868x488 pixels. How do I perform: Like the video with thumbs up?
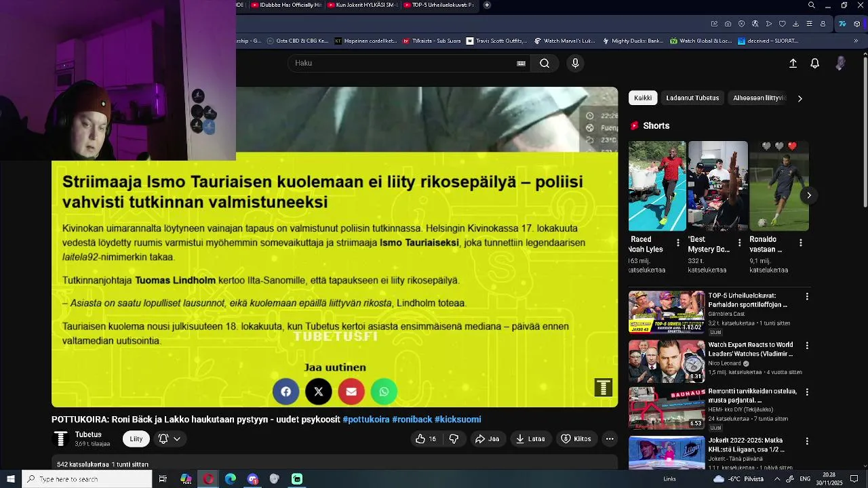point(426,439)
